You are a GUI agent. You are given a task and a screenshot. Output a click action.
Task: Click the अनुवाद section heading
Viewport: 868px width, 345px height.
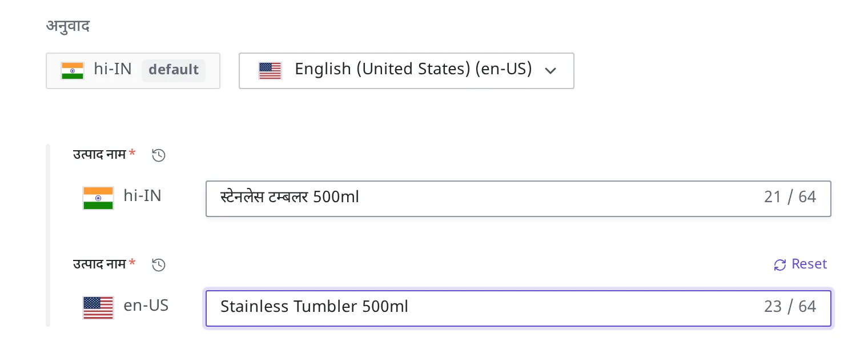pos(68,26)
